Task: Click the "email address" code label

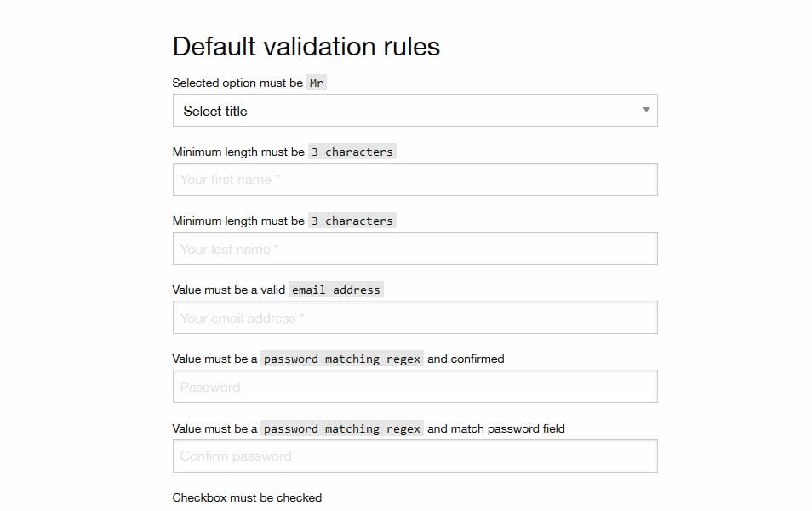Action: 336,290
